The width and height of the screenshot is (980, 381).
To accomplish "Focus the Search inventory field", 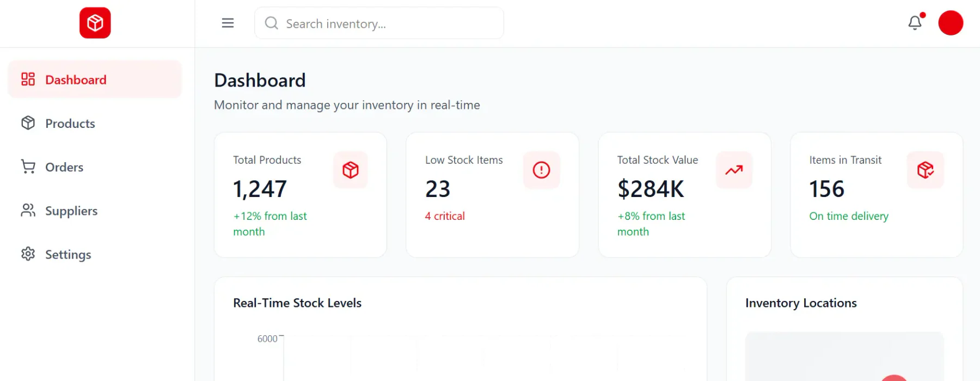I will [379, 23].
